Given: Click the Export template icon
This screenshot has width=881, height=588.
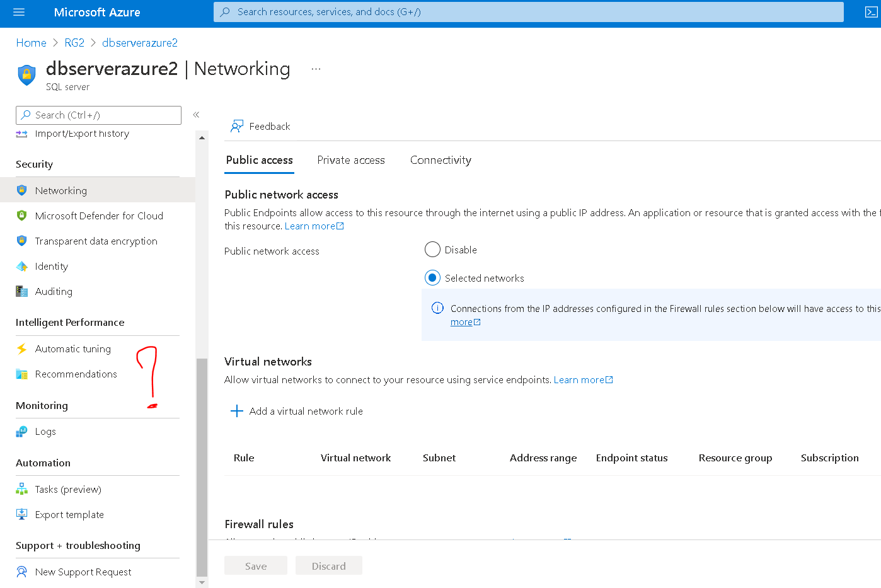Looking at the screenshot, I should pyautogui.click(x=22, y=514).
